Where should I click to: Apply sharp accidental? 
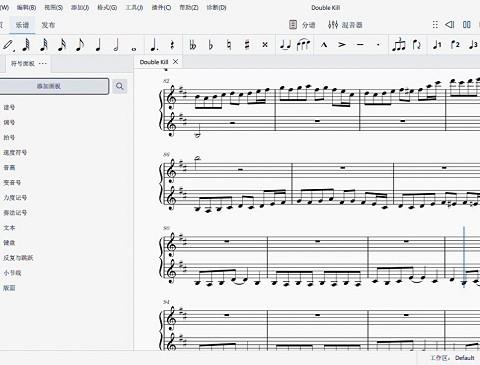[247, 45]
